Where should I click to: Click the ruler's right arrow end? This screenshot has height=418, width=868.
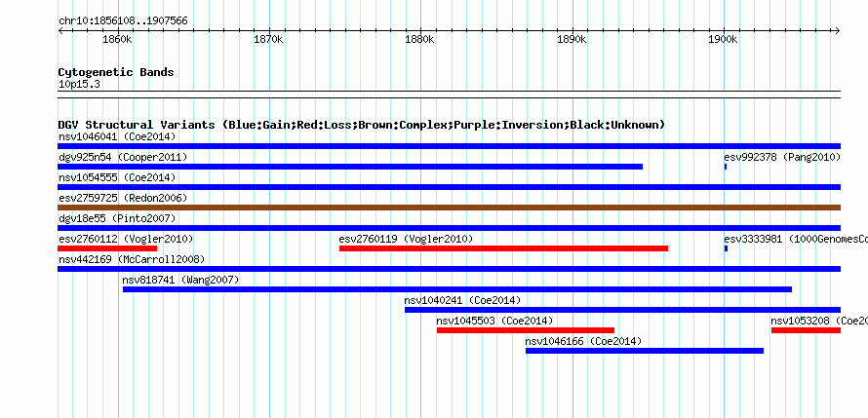(838, 30)
